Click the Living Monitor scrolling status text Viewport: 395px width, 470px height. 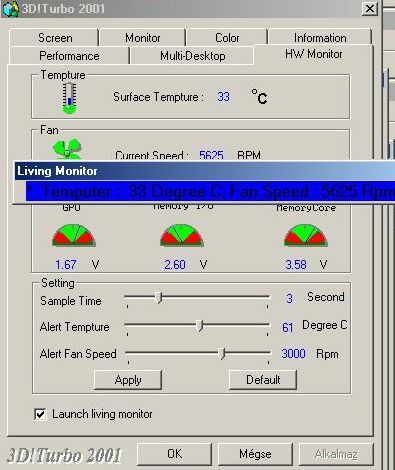point(210,192)
